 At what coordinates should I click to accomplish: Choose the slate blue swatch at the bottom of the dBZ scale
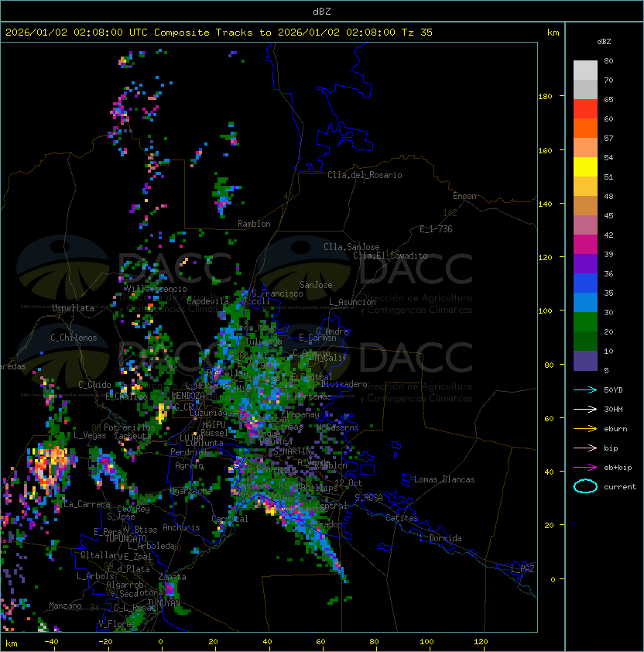pos(585,361)
